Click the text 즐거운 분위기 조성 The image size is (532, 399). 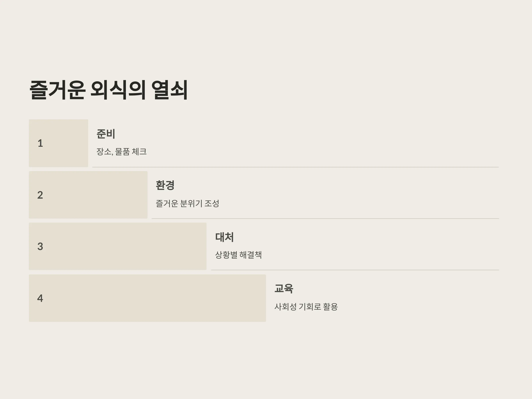(x=187, y=203)
